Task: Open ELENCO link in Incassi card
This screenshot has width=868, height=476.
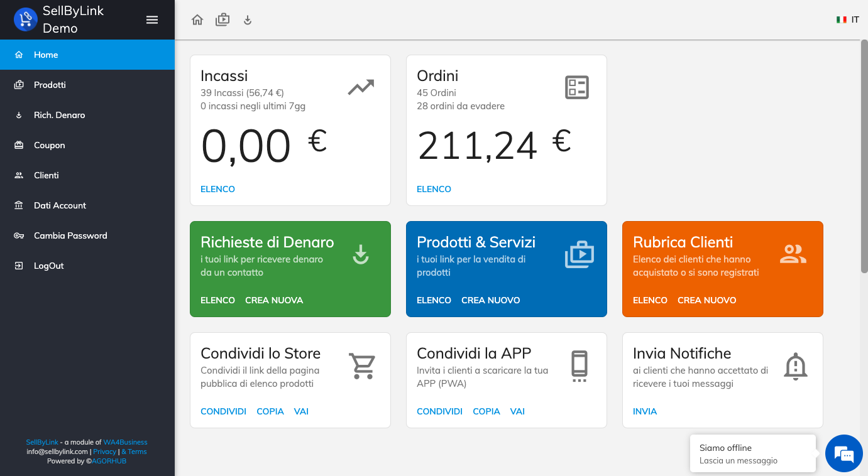Action: [217, 189]
